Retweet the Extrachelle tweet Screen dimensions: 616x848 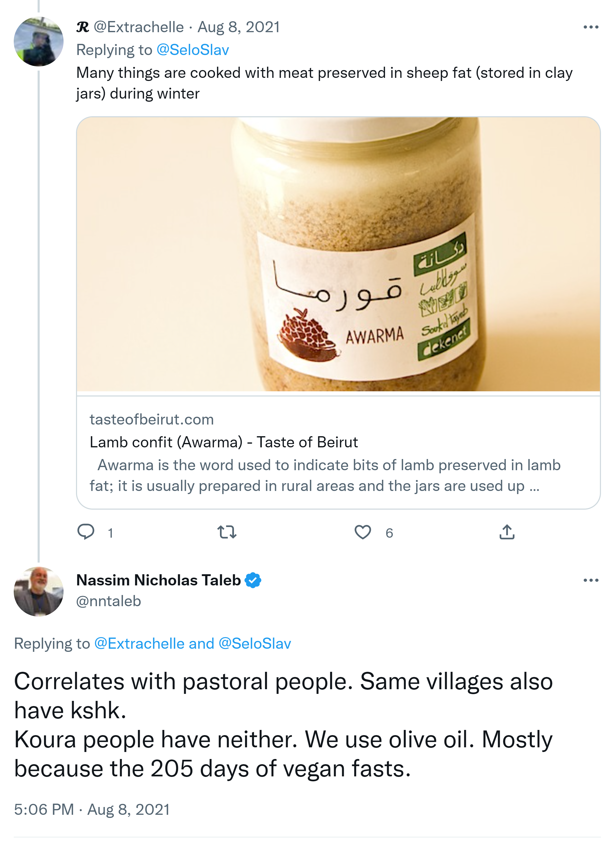click(227, 532)
